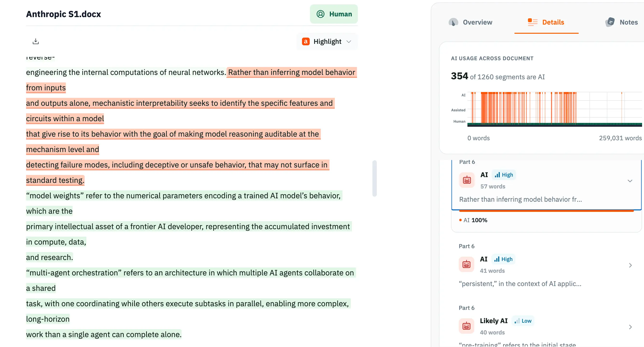Click the document scrollbar thumb
Screen dimensions: 644x347
(x=374, y=178)
